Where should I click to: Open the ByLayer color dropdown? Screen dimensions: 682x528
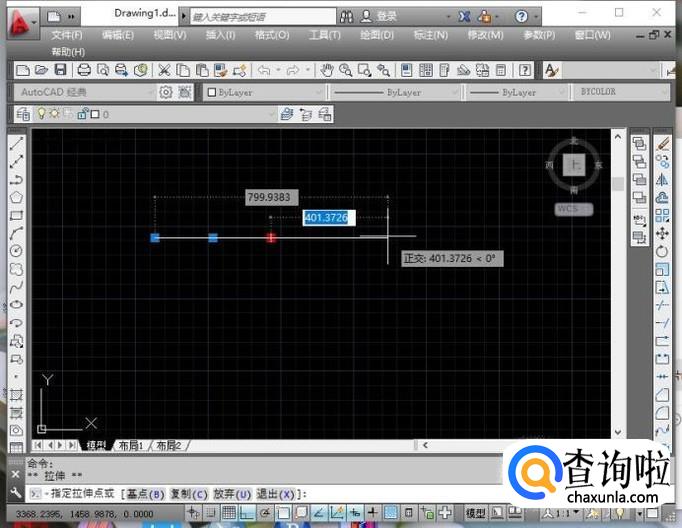click(319, 92)
